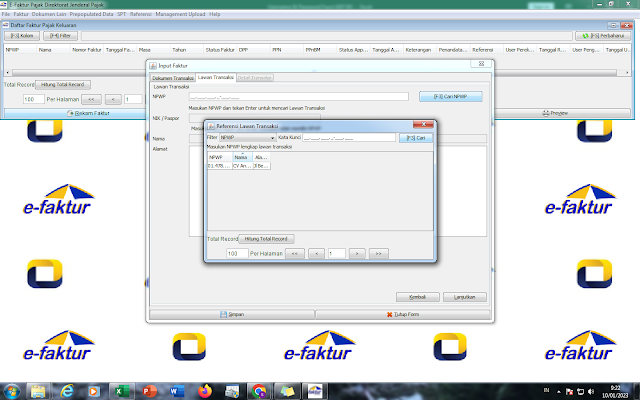Open the media player taskbar icon

[x=93, y=391]
